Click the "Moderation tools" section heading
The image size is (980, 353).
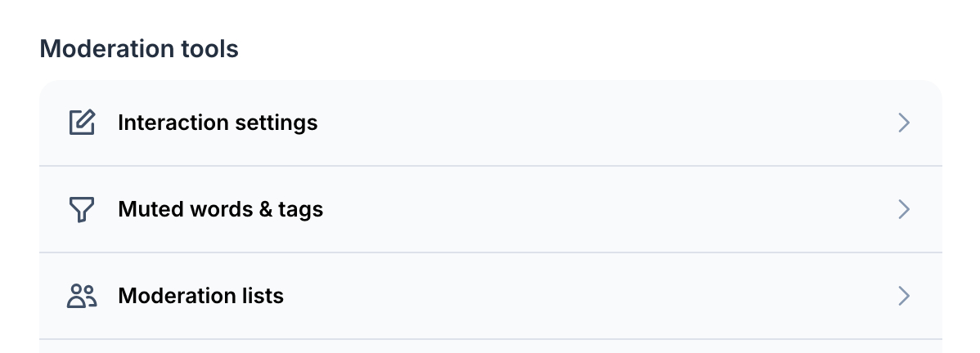tap(139, 49)
